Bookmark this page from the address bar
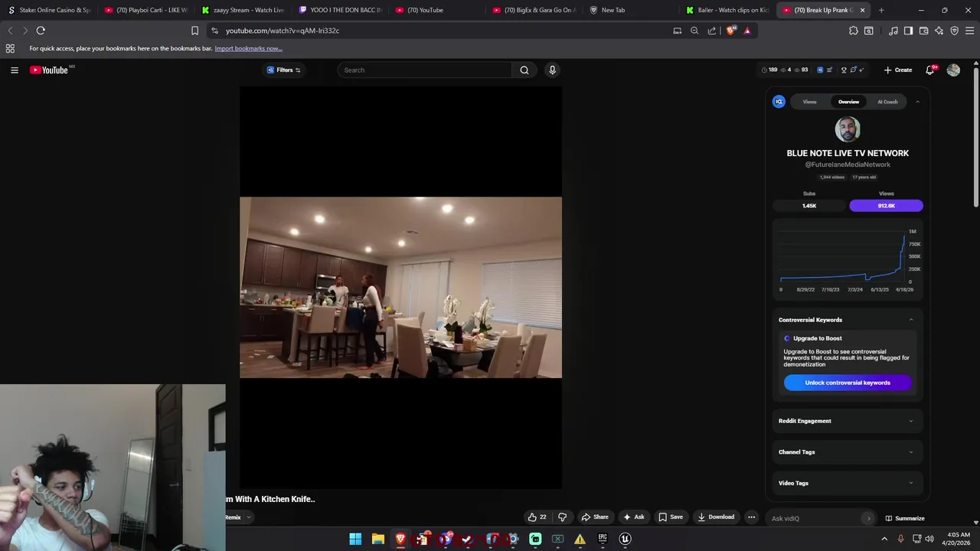The height and width of the screenshot is (551, 980). coord(194,31)
